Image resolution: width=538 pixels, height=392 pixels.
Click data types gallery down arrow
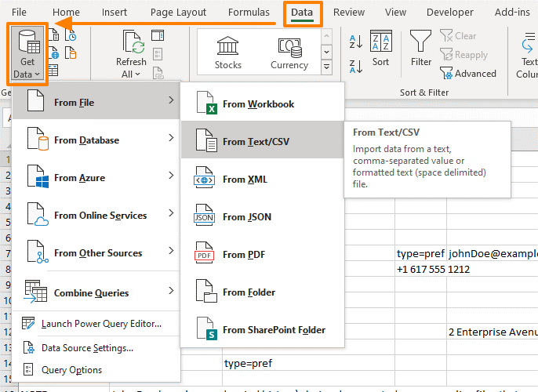pos(326,52)
